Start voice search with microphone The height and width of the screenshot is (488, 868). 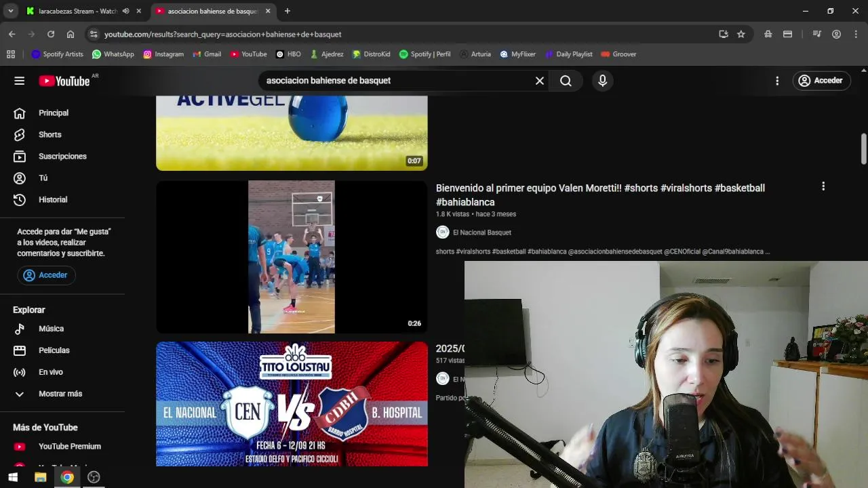click(x=602, y=81)
